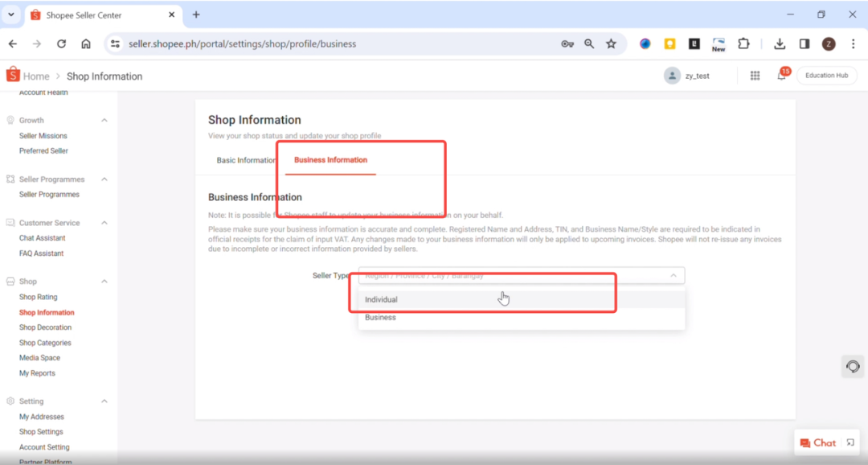Collapse the Customer Service sidebar section

tap(104, 223)
